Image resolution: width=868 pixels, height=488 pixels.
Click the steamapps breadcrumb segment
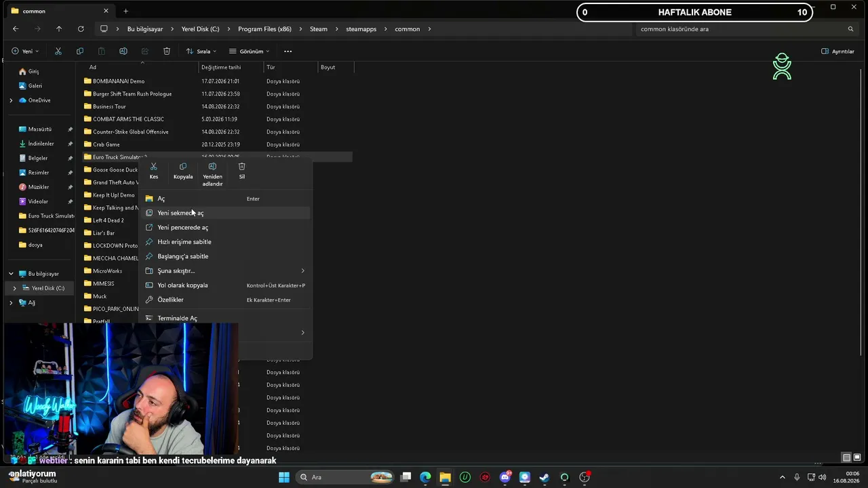click(x=361, y=29)
